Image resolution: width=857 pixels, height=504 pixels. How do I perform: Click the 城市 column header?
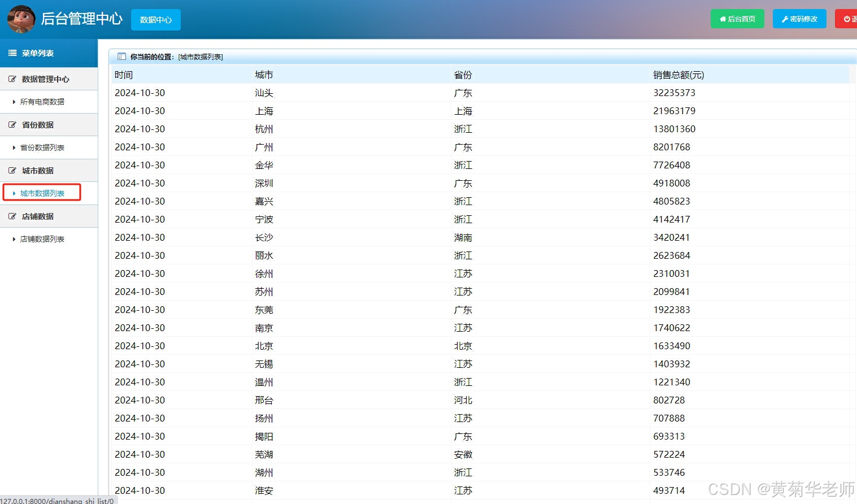coord(264,75)
